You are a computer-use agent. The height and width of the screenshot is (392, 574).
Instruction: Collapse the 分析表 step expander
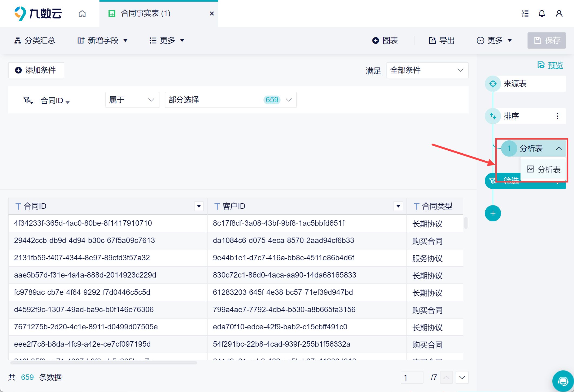coord(559,148)
